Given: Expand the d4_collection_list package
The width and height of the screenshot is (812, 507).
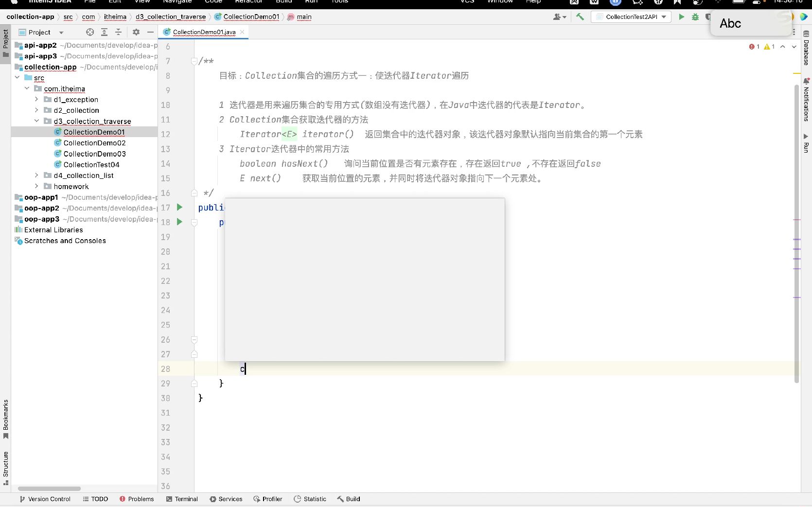Looking at the screenshot, I should click(36, 175).
